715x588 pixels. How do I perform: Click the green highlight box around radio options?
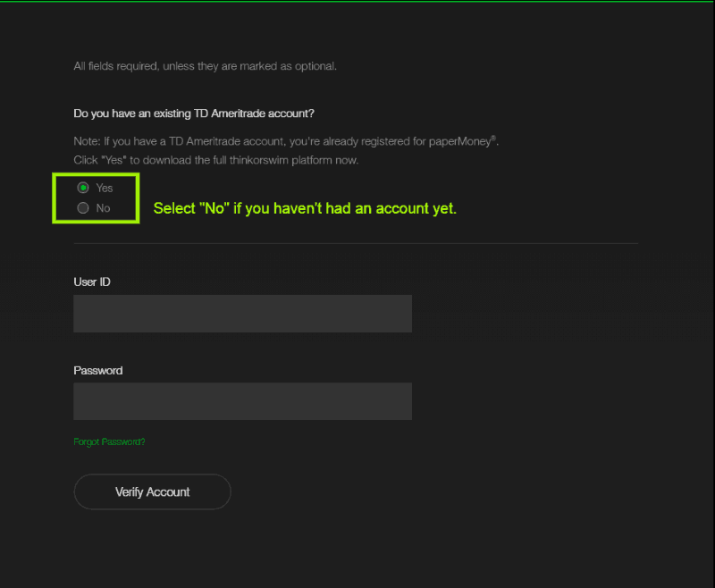[96, 222]
